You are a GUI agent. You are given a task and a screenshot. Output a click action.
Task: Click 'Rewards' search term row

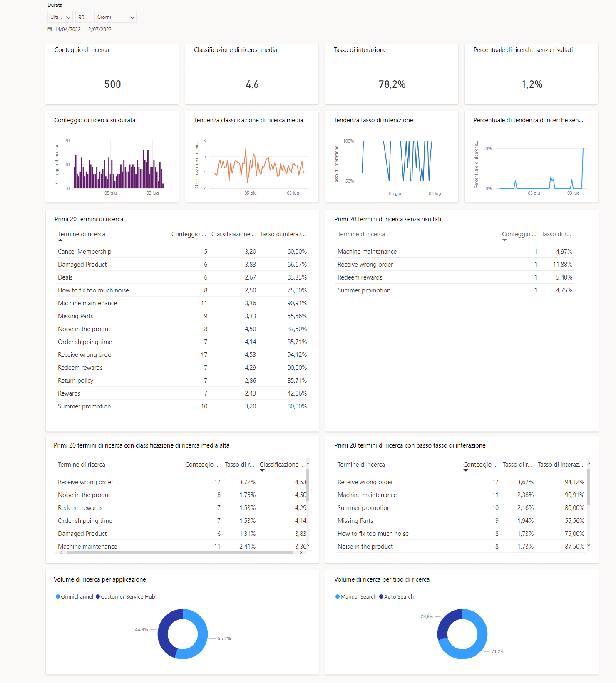182,393
